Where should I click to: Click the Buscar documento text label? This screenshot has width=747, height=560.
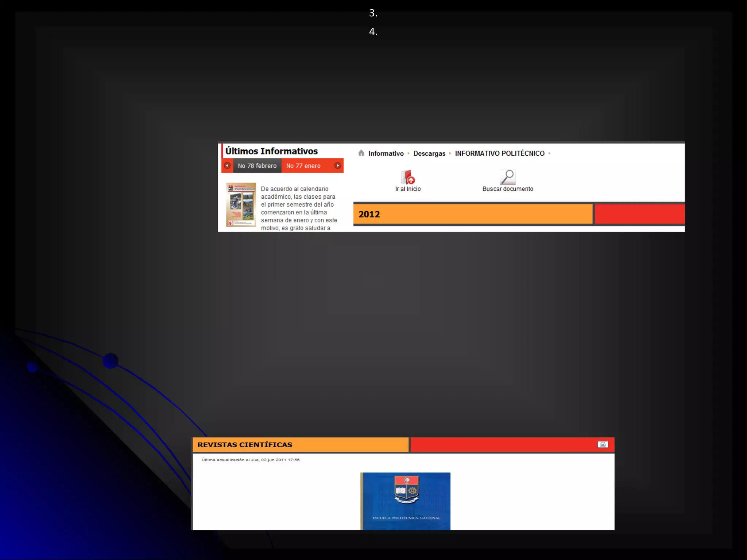(507, 189)
